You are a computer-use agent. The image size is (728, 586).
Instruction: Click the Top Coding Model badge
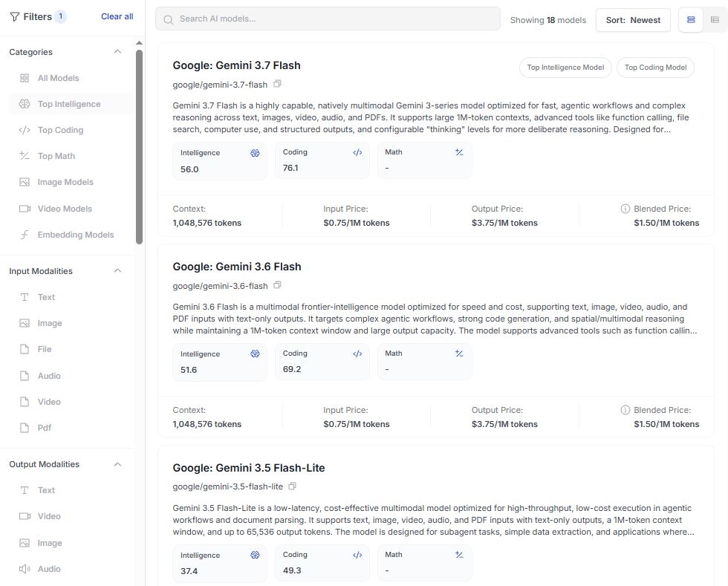tap(655, 68)
